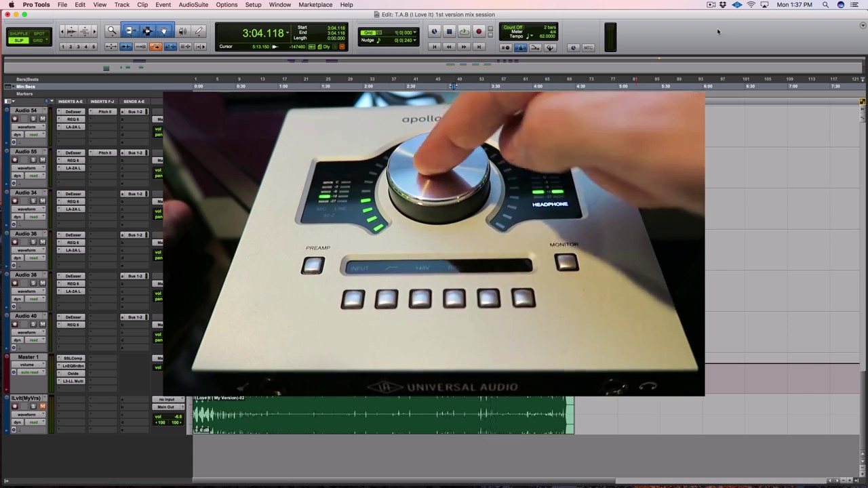868x488 pixels.
Task: Open Audio 54 track view waveform selector
Action: 28,127
